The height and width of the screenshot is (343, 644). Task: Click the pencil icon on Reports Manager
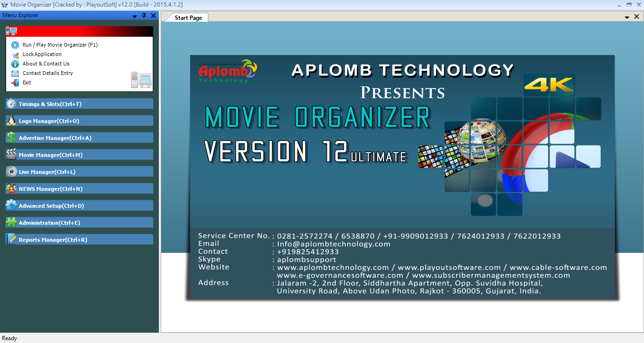[11, 239]
